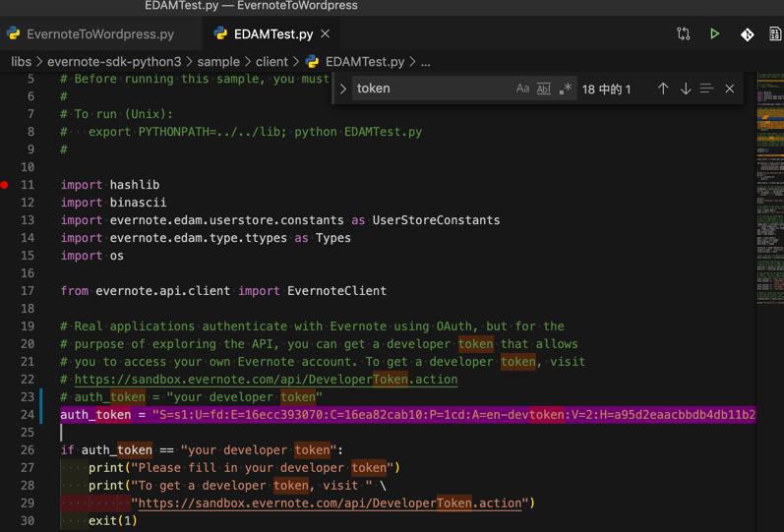This screenshot has height=532, width=784.
Task: Open the compare changes icon in the editor toolbar
Action: [x=684, y=33]
